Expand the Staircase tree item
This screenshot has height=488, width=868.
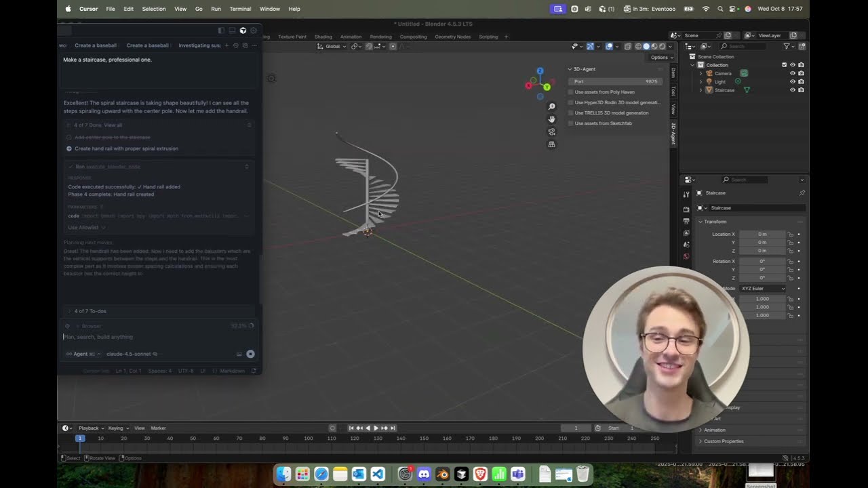point(701,90)
